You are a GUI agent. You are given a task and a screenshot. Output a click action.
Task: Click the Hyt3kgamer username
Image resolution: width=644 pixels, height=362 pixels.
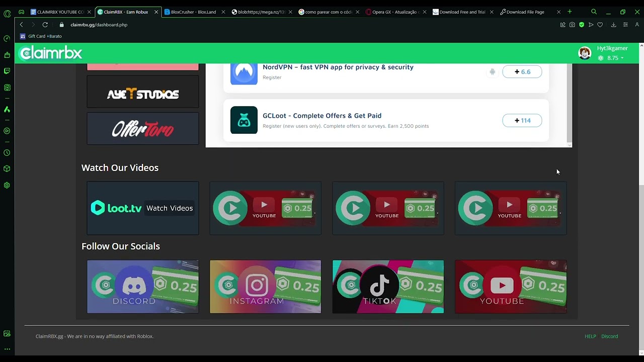click(x=612, y=48)
